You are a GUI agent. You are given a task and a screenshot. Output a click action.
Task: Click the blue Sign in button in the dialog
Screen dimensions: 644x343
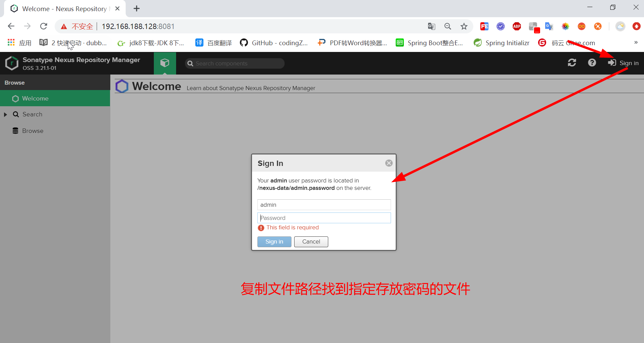[x=274, y=242]
